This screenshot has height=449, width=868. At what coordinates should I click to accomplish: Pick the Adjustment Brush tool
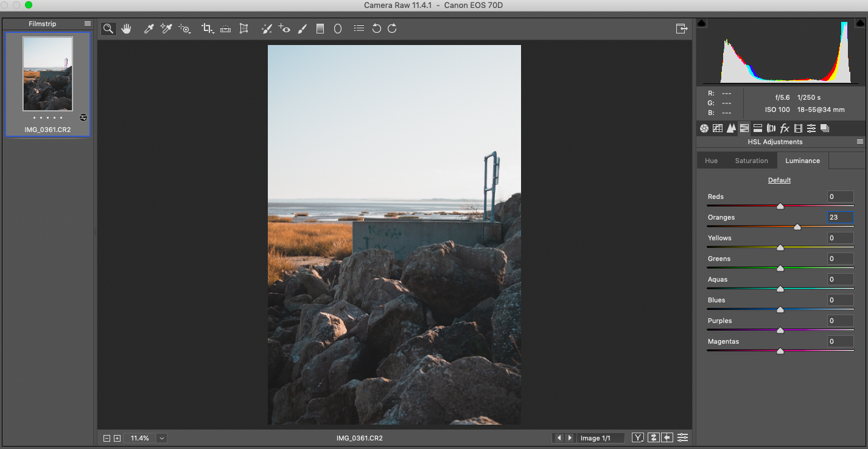(302, 29)
